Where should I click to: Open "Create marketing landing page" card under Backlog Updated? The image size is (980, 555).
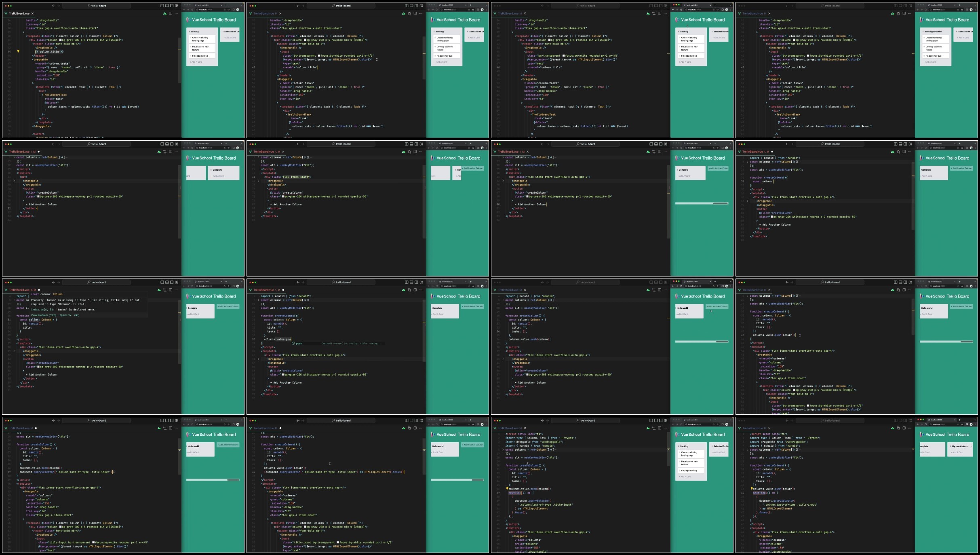[936, 39]
